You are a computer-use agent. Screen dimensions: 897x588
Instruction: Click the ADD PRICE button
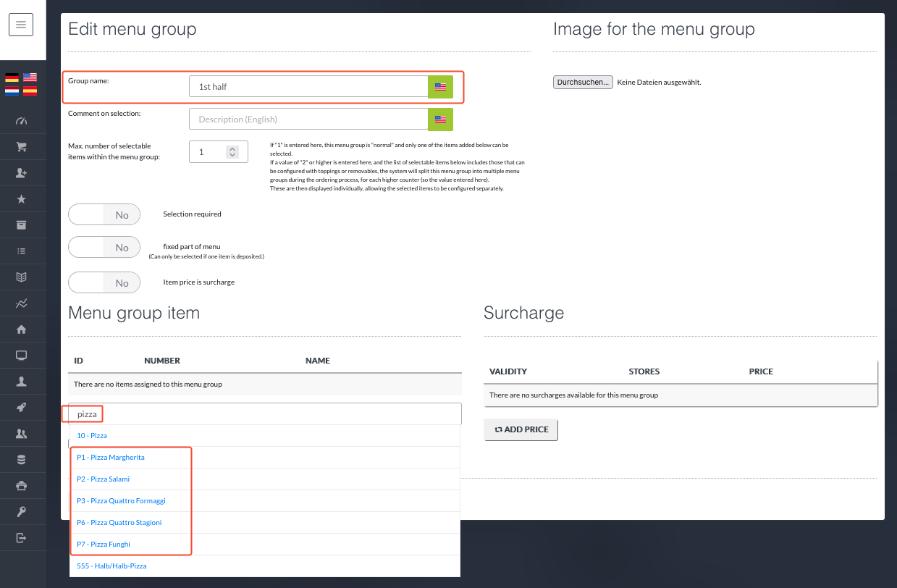point(521,429)
